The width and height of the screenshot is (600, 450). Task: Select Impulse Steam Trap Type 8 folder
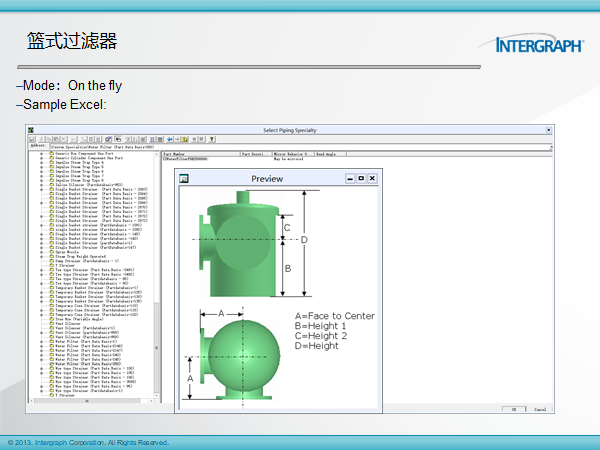click(x=77, y=180)
